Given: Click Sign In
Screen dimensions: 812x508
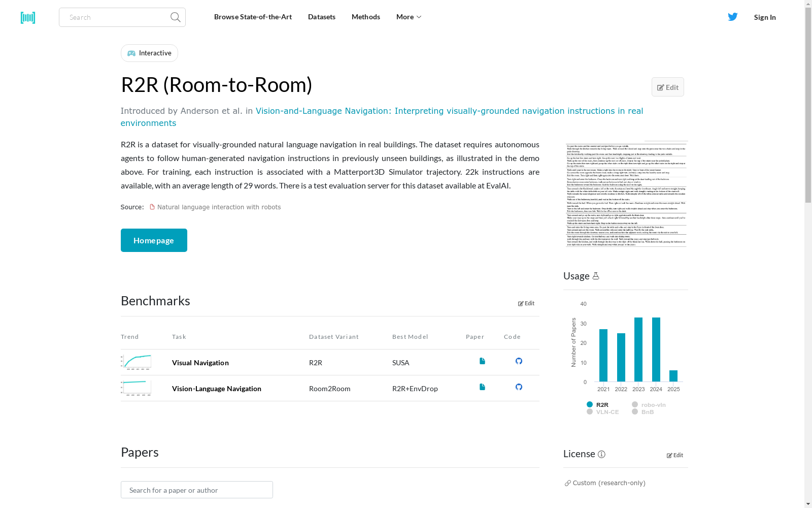Looking at the screenshot, I should pyautogui.click(x=765, y=17).
